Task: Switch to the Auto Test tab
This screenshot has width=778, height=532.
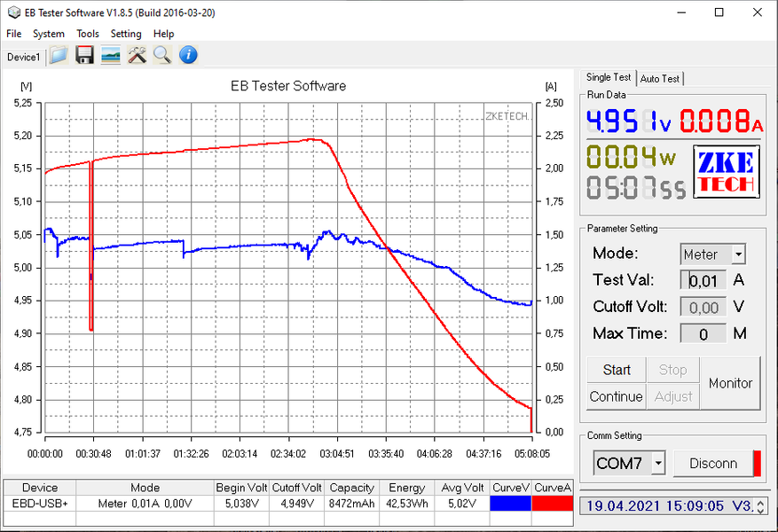Action: click(x=660, y=79)
